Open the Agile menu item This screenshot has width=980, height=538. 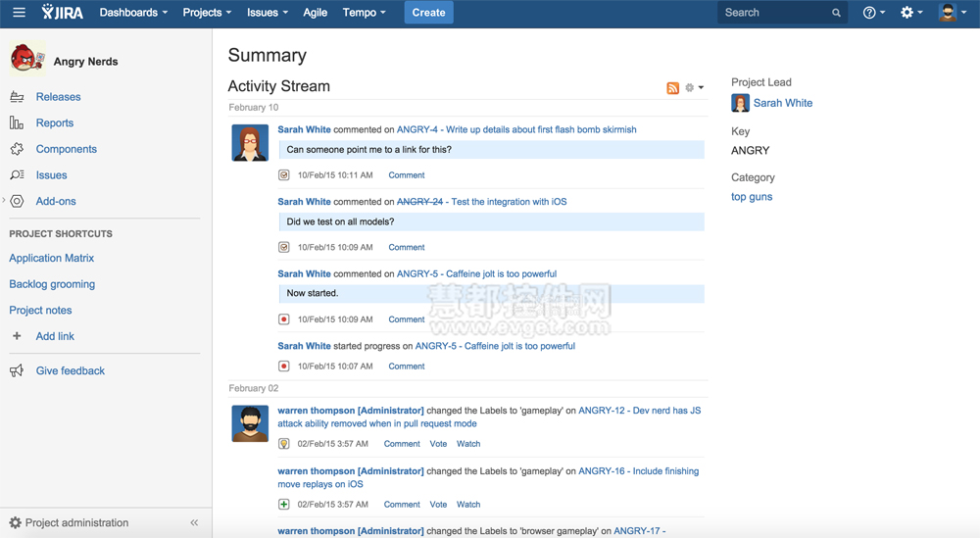(315, 13)
